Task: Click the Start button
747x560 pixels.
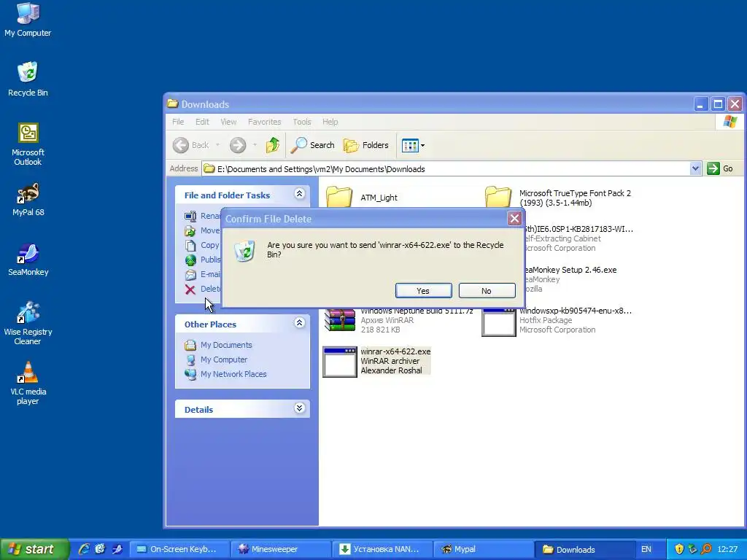Action: (34, 549)
